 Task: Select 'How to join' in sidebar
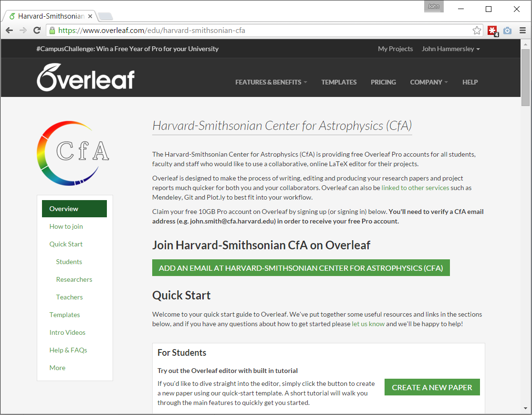(66, 226)
